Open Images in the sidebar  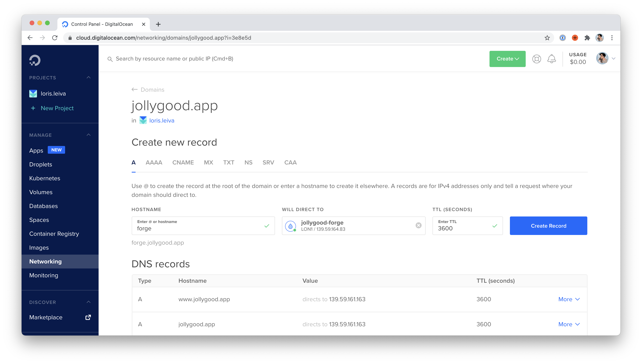(x=39, y=247)
